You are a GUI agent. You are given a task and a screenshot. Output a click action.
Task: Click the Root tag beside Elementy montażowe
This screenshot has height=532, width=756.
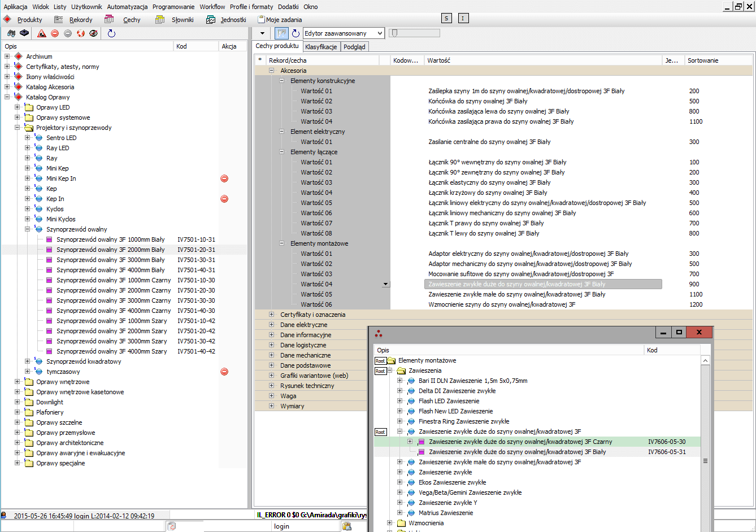click(380, 360)
